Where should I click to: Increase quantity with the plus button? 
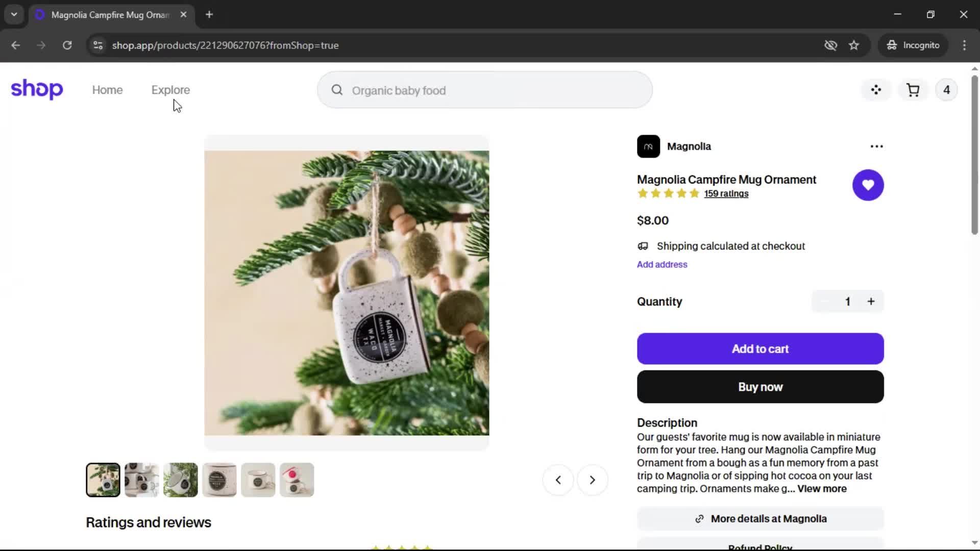871,302
